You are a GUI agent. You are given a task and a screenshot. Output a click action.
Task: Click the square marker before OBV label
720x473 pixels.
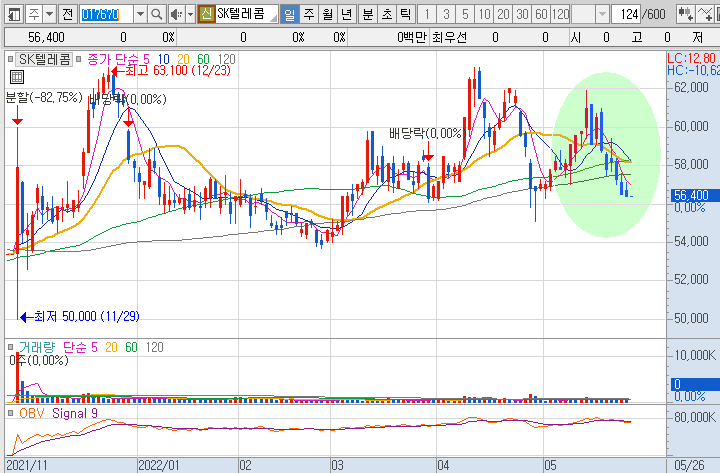tap(11, 413)
